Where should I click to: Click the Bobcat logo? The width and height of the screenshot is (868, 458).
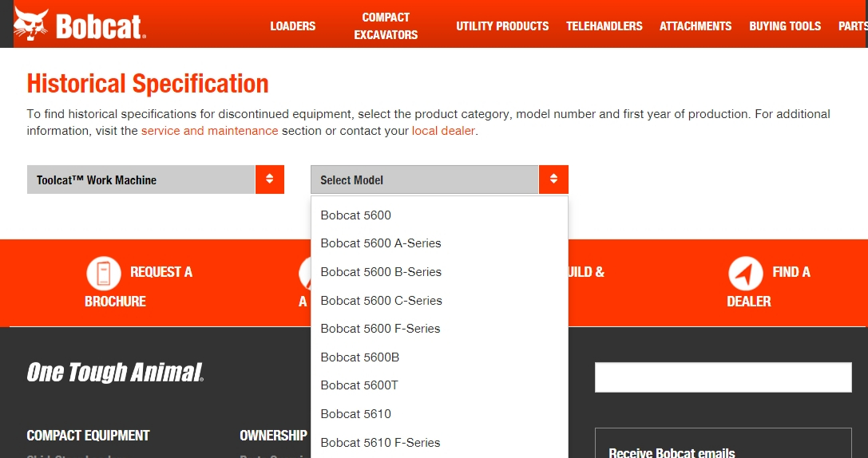(x=80, y=25)
